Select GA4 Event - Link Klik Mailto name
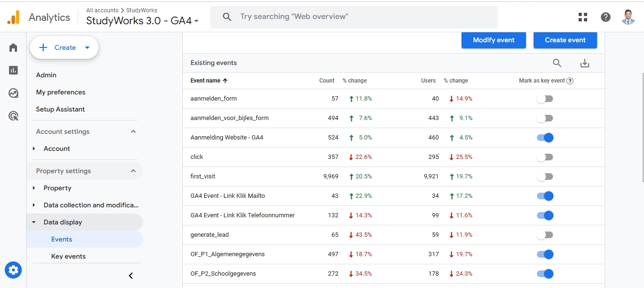Image resolution: width=644 pixels, height=288 pixels. pyautogui.click(x=228, y=196)
